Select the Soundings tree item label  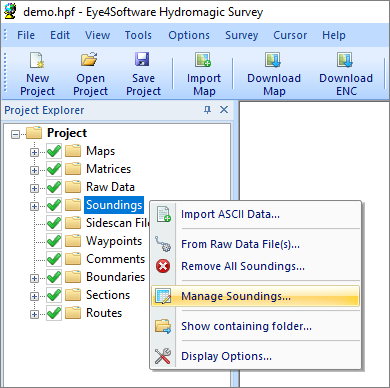point(114,205)
